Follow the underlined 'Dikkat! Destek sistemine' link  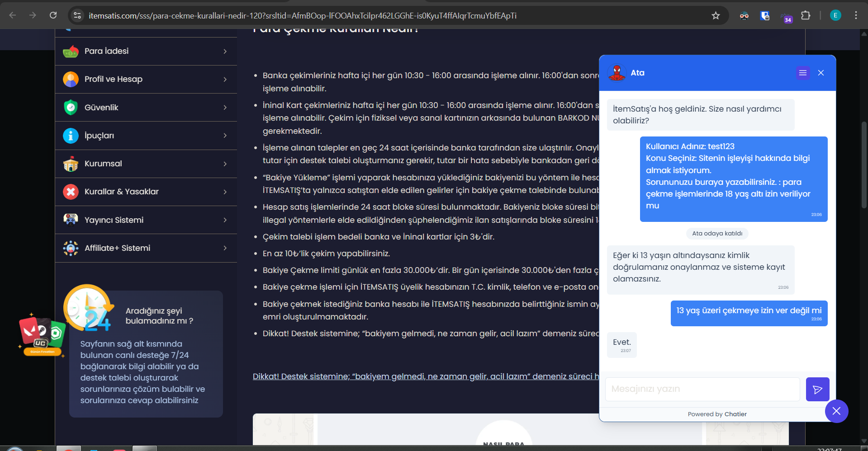pyautogui.click(x=426, y=376)
